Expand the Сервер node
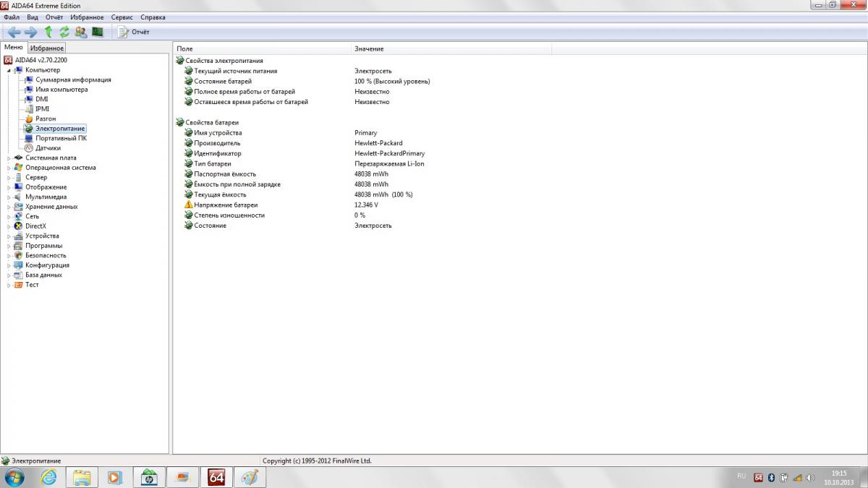 click(x=9, y=177)
